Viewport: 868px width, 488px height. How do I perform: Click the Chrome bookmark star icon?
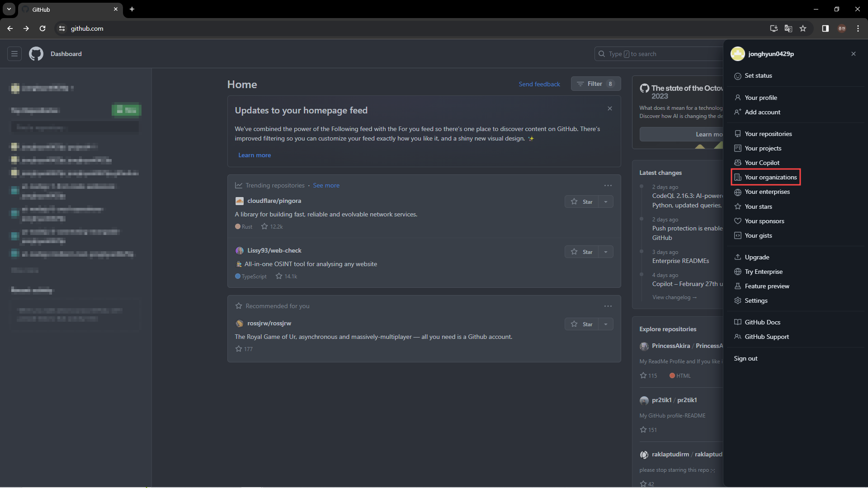pos(802,28)
